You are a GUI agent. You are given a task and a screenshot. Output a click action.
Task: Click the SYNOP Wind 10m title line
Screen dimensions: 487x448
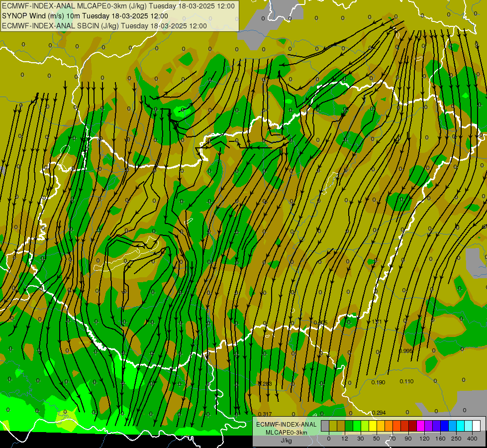[85, 16]
